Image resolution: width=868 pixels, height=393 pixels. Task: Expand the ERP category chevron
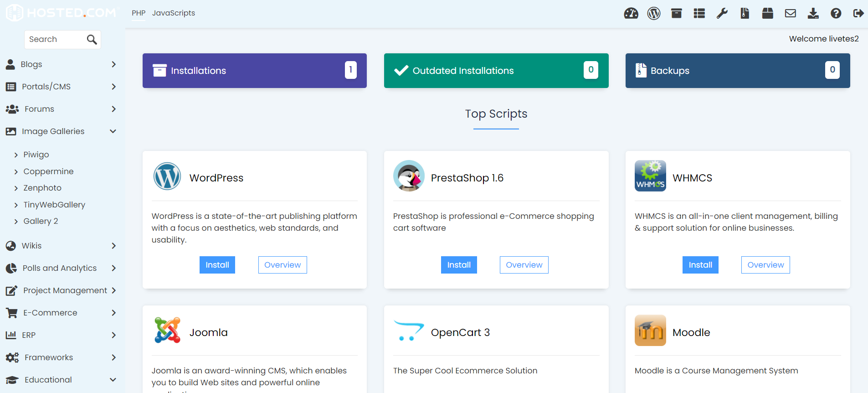113,335
